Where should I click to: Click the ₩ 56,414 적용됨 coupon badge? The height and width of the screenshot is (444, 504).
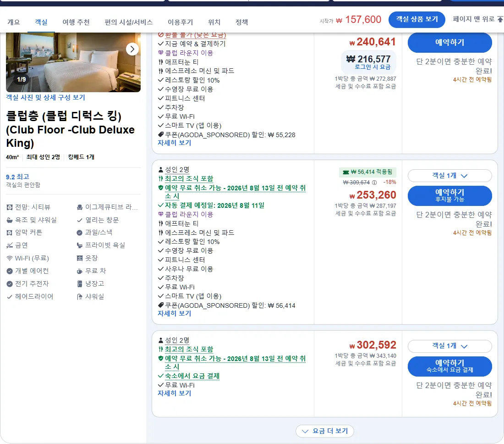(367, 172)
